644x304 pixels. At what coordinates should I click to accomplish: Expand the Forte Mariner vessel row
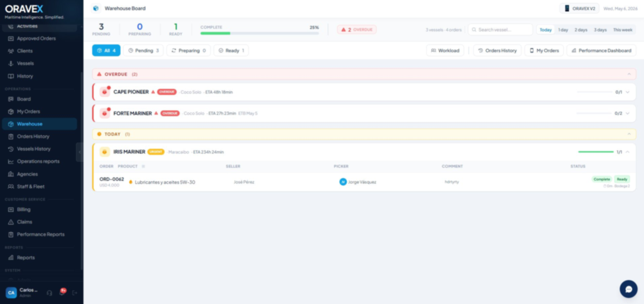tap(628, 113)
